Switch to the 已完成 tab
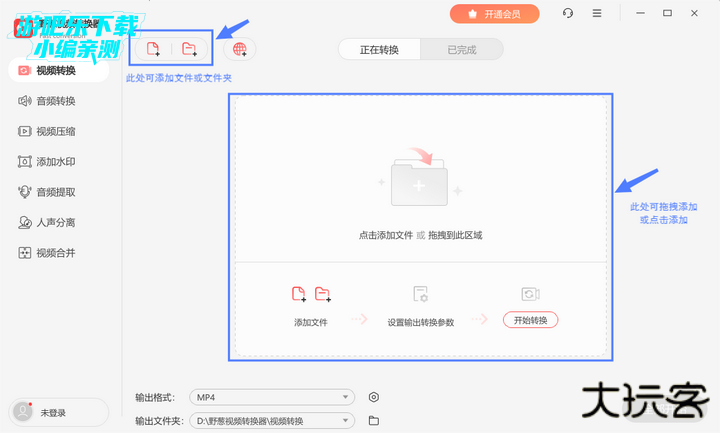 tap(461, 49)
